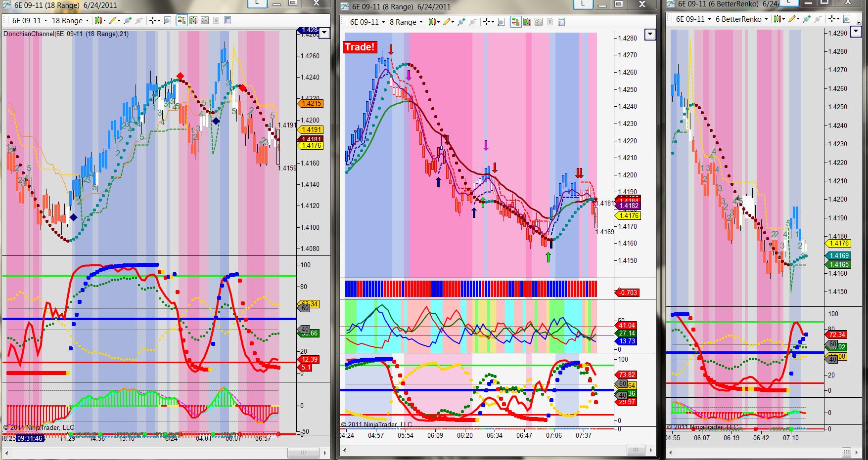The image size is (868, 460).
Task: Click the greyed dollar Strategies icon in the 18 Range window
Action: [x=216, y=21]
